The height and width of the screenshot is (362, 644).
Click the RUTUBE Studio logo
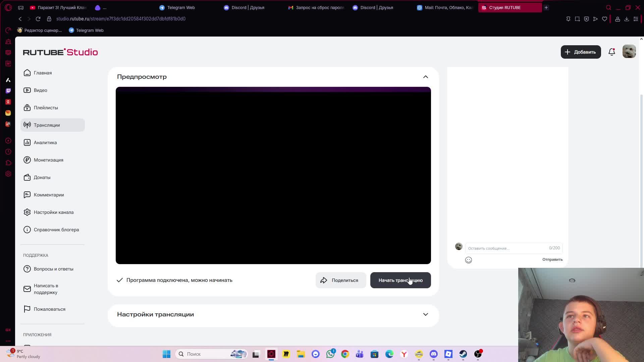60,52
